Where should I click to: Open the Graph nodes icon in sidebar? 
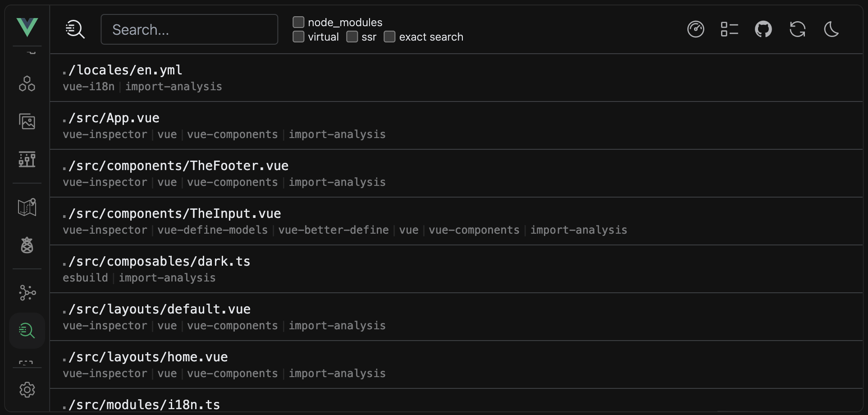coord(27,293)
